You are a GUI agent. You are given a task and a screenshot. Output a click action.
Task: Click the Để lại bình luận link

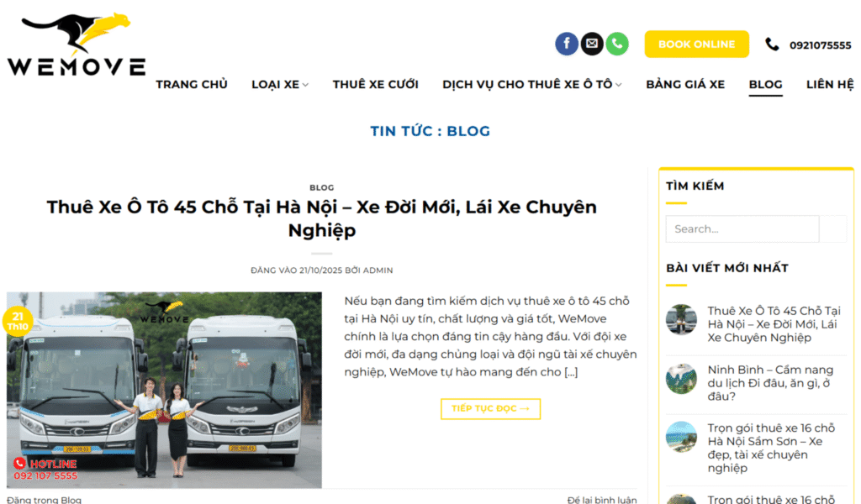point(602,500)
